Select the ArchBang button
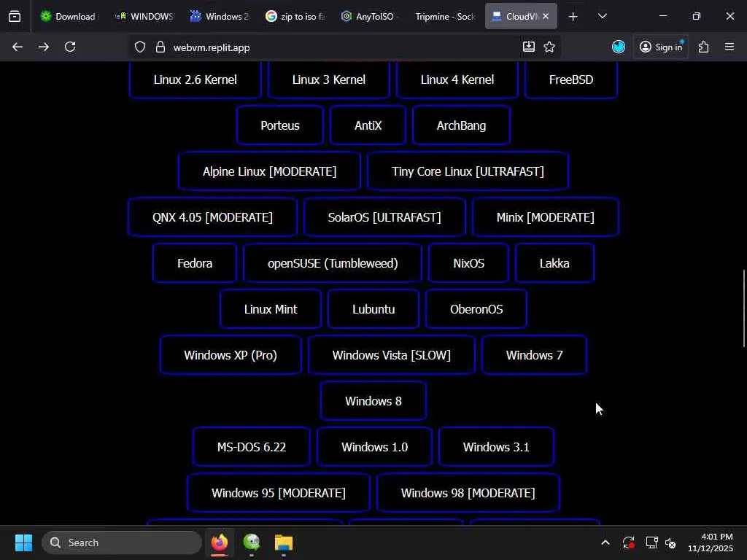This screenshot has height=560, width=747. pos(461,125)
